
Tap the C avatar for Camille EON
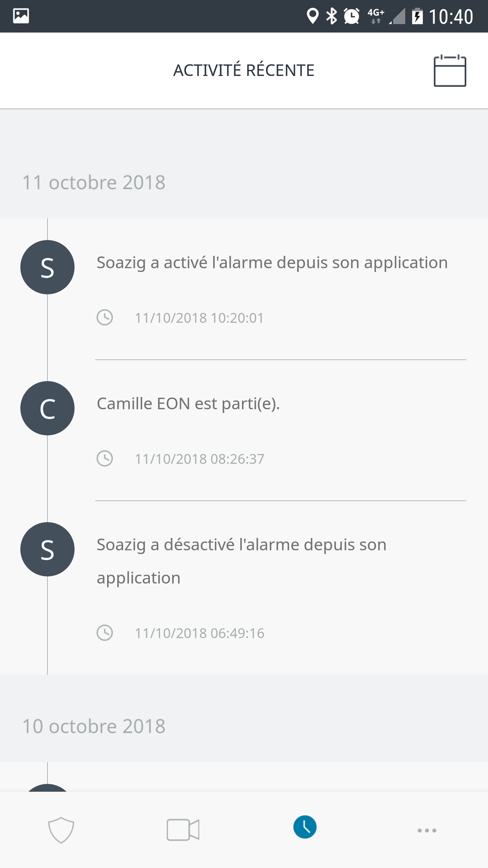[x=47, y=408]
